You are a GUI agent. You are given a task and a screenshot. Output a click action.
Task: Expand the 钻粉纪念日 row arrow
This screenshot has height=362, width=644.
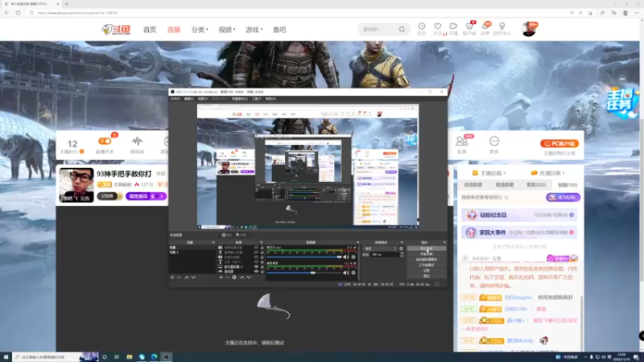[x=572, y=215]
